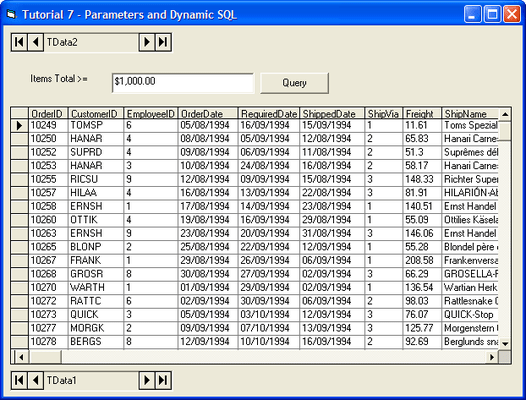The width and height of the screenshot is (526, 400).
Task: Click CustomerID cell BERGS
Action: coord(96,342)
